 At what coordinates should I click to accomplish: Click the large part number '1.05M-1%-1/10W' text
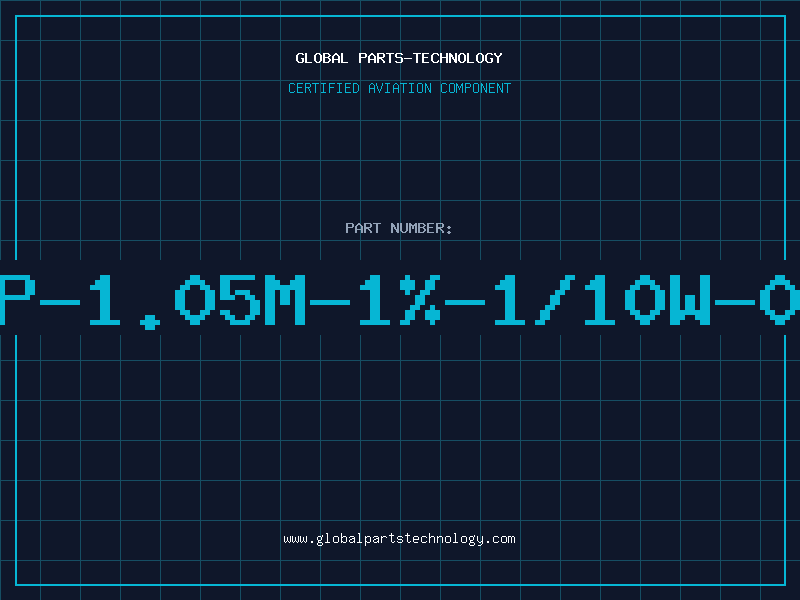click(399, 301)
